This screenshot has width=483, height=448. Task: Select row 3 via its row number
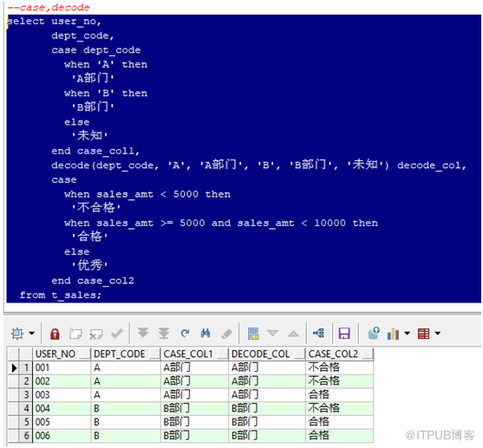tap(26, 395)
